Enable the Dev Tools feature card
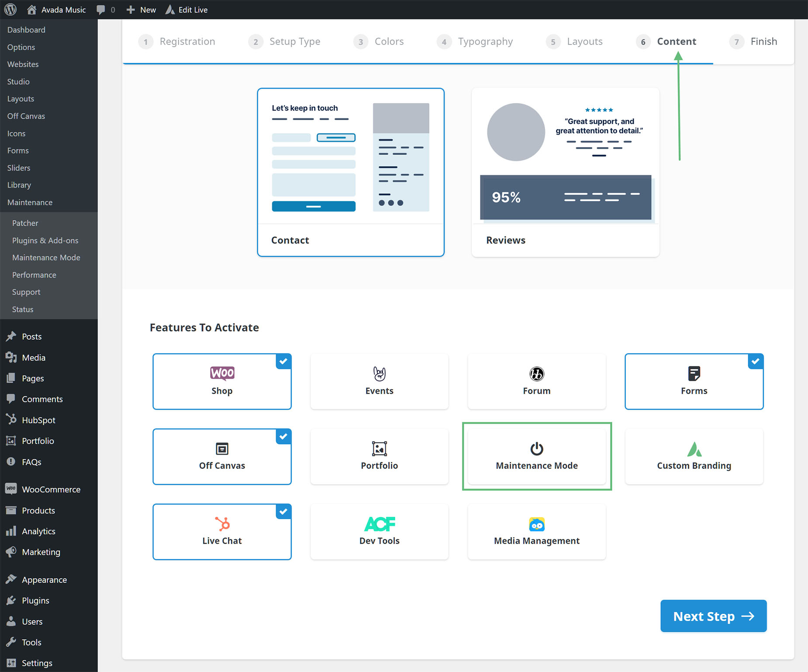 coord(379,531)
